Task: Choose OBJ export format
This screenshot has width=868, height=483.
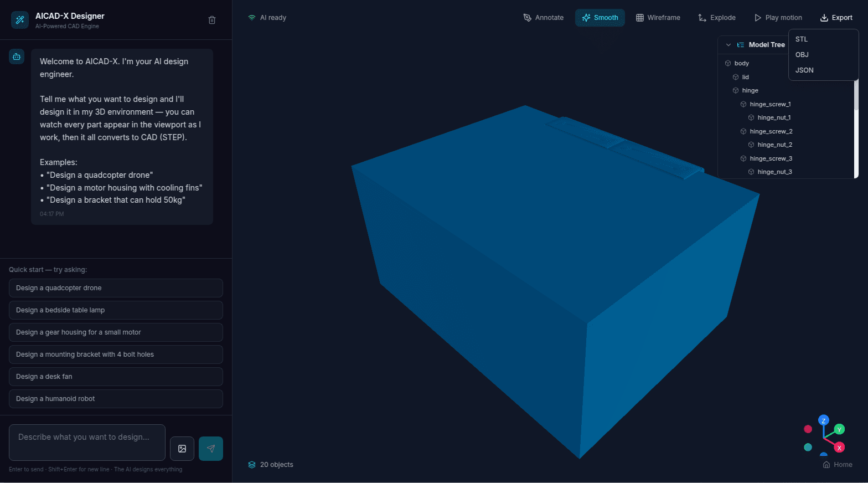Action: pos(823,55)
